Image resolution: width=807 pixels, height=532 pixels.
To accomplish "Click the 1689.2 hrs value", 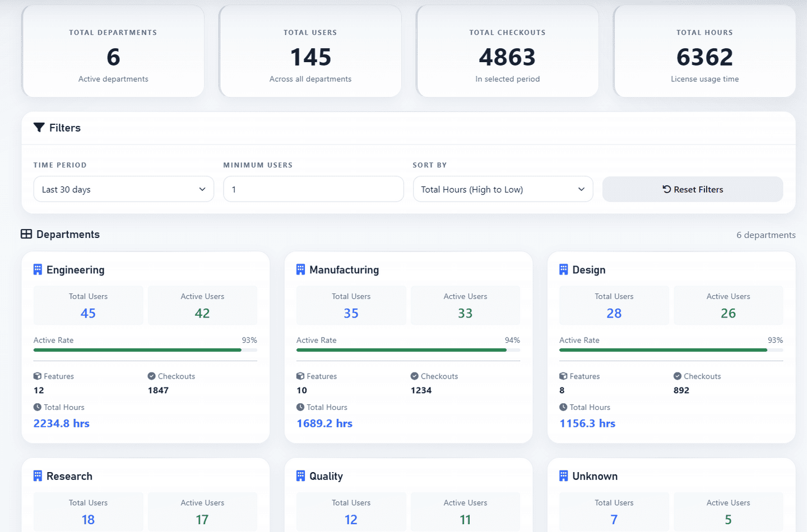I will pyautogui.click(x=324, y=423).
